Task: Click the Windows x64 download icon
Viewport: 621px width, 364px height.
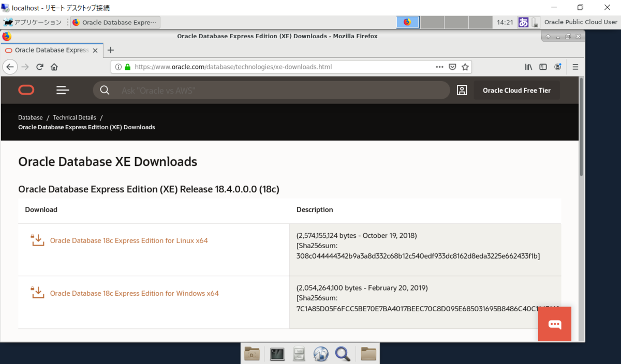Action: click(37, 293)
